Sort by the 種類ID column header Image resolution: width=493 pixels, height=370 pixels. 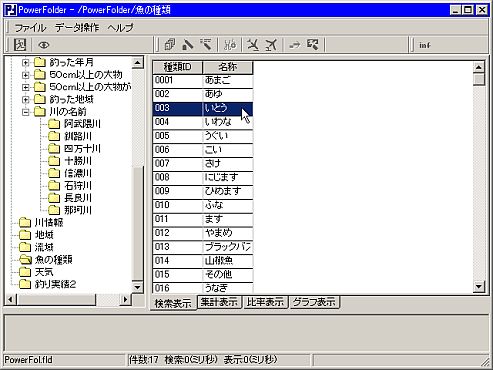click(178, 67)
